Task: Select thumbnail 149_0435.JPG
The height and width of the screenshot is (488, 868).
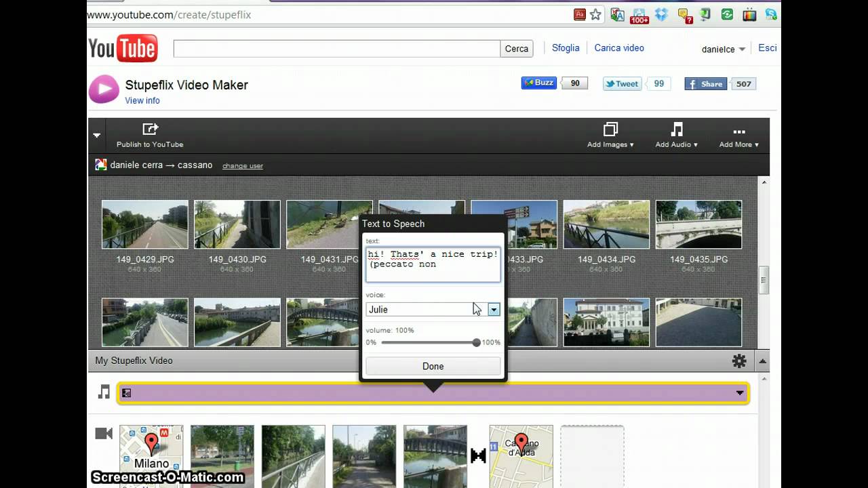Action: click(x=698, y=224)
